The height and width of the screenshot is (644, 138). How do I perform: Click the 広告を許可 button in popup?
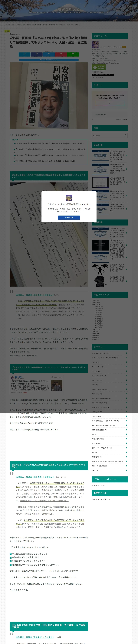pyautogui.click(x=69, y=217)
